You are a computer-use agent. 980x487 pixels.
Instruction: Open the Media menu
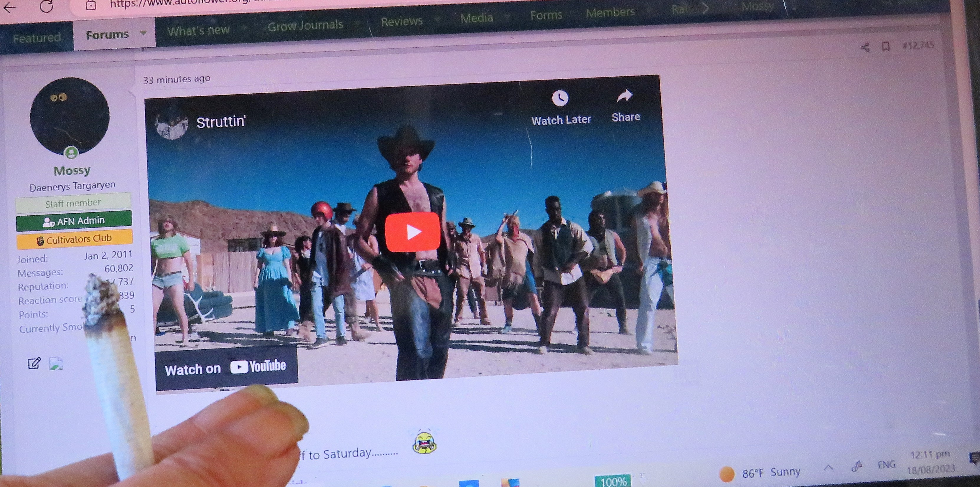[x=476, y=18]
